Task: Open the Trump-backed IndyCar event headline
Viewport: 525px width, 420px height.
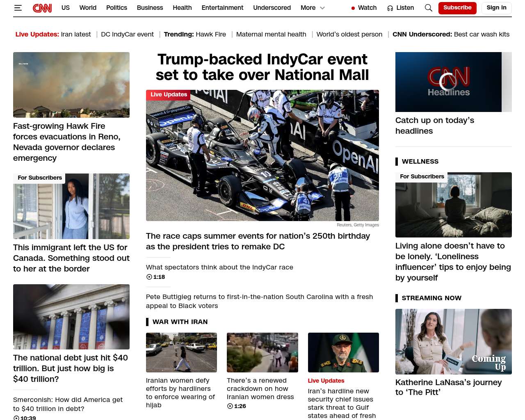Action: [x=262, y=67]
